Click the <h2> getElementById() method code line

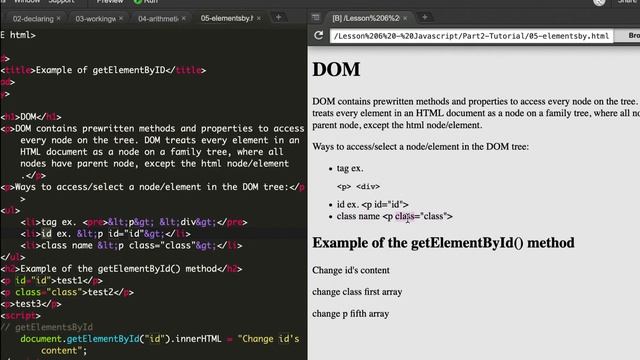[121, 269]
